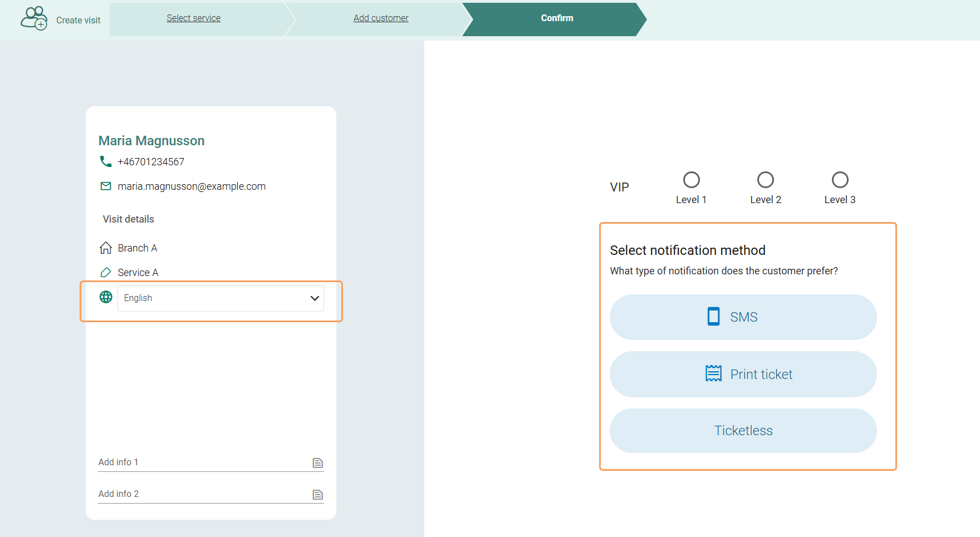Focus the Add info 1 text field

[x=200, y=462]
